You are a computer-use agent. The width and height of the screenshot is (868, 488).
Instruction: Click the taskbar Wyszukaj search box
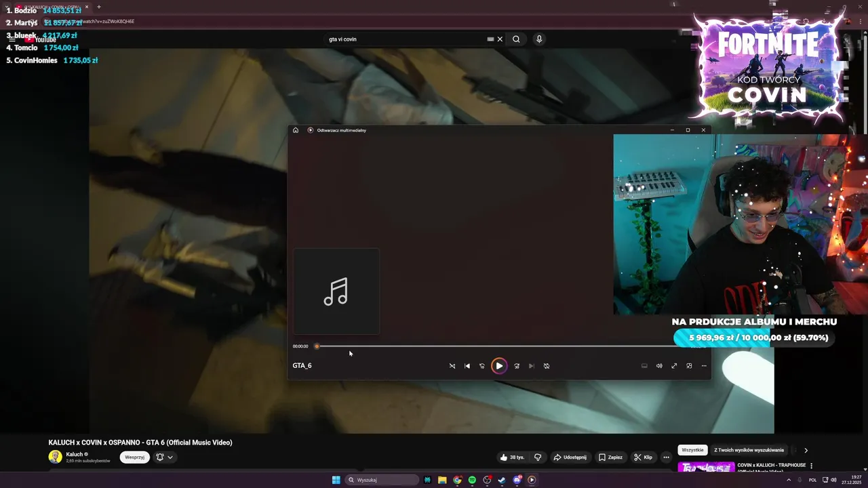(x=382, y=480)
